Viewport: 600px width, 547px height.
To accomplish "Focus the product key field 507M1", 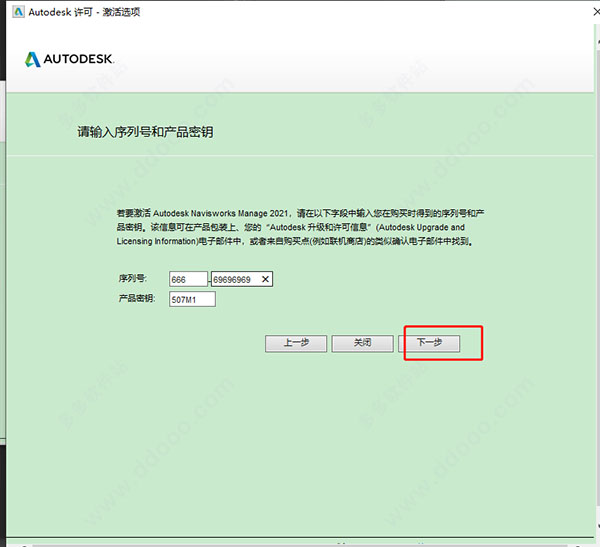I will pyautogui.click(x=192, y=299).
